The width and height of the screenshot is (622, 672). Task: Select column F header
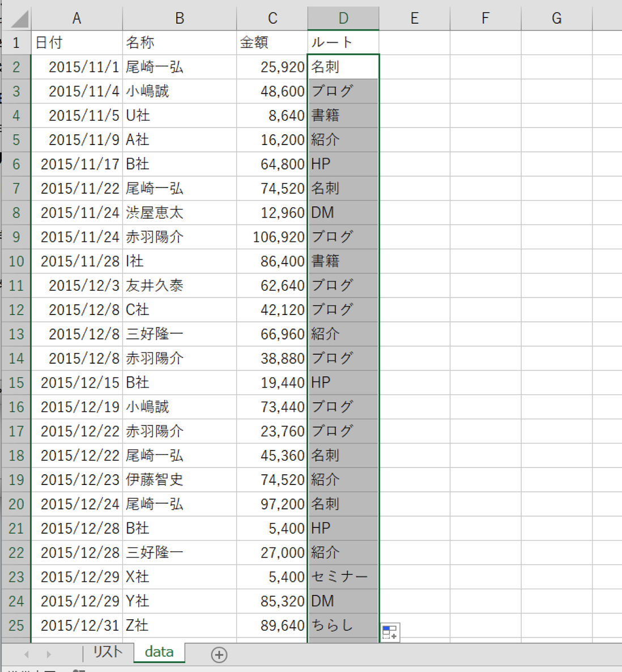coord(485,19)
